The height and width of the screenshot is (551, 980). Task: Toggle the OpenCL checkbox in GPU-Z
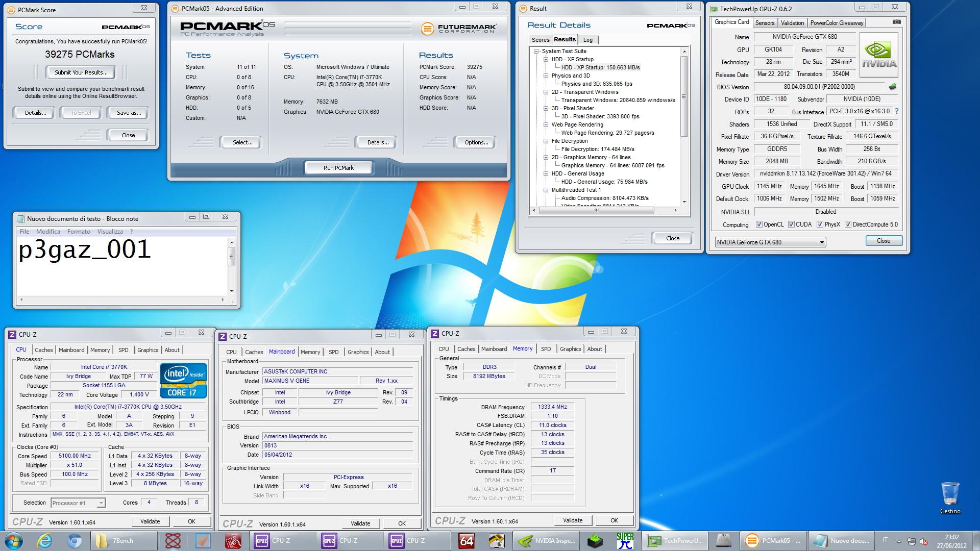[759, 224]
